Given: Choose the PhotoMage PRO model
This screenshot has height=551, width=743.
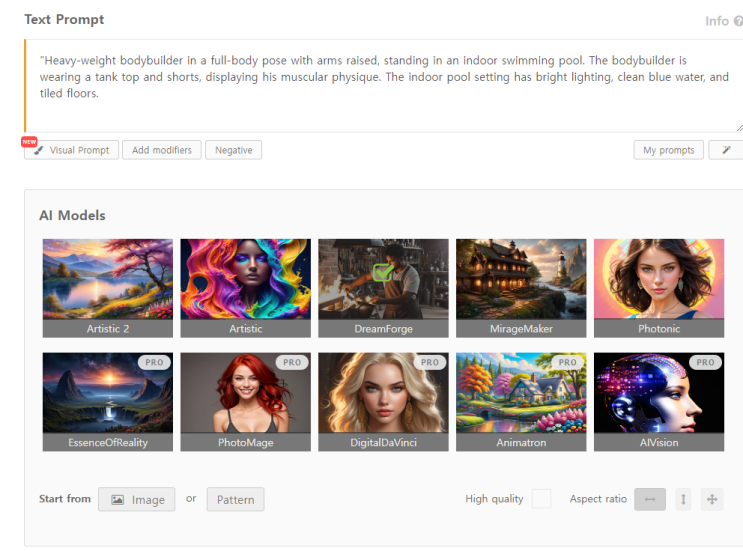Looking at the screenshot, I should (245, 402).
